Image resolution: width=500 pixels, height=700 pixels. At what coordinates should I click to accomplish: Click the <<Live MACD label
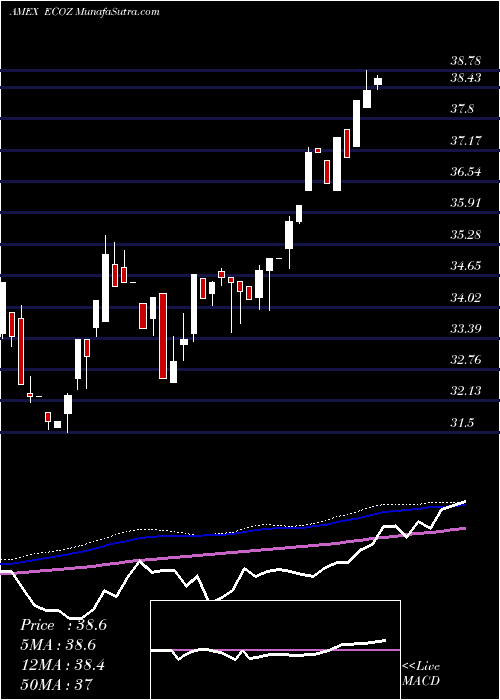tap(421, 674)
